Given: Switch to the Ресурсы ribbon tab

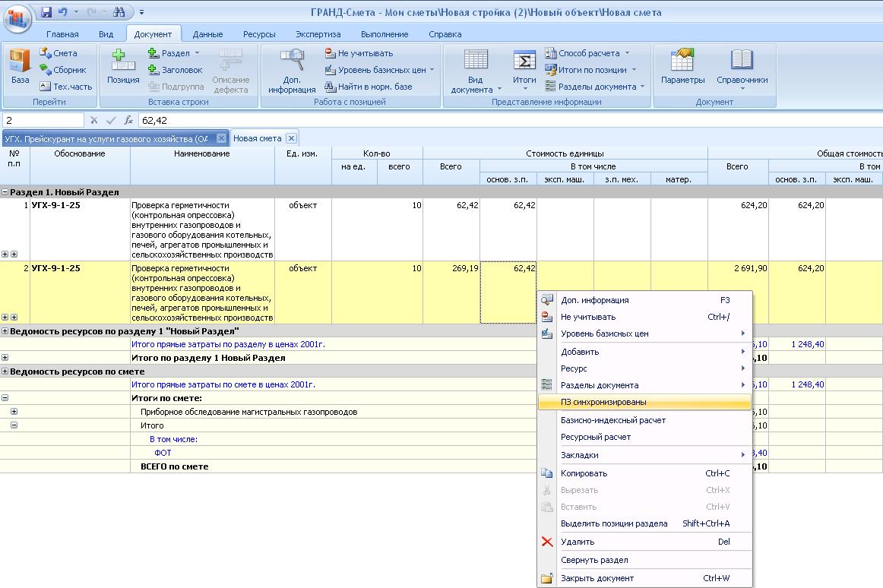Looking at the screenshot, I should 259,34.
